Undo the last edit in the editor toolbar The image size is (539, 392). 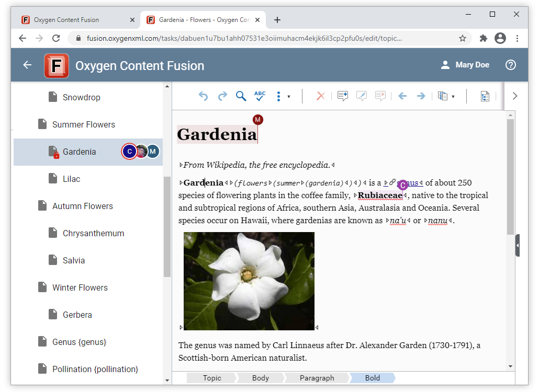pyautogui.click(x=203, y=96)
